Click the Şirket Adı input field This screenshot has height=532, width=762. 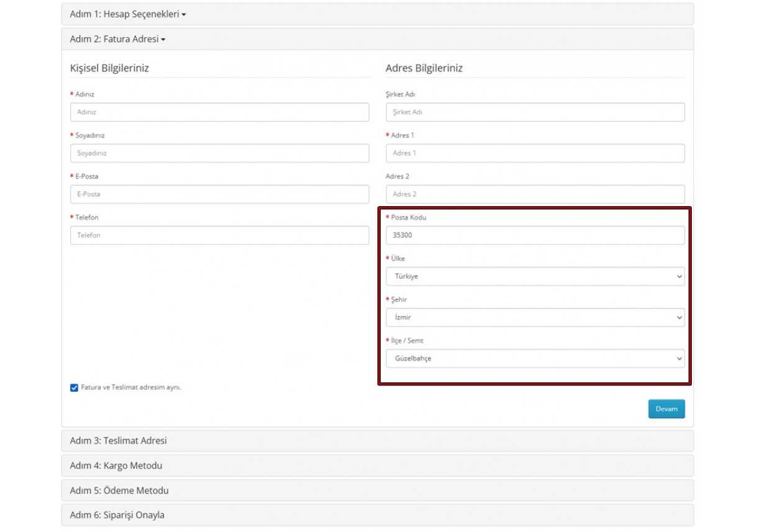534,112
